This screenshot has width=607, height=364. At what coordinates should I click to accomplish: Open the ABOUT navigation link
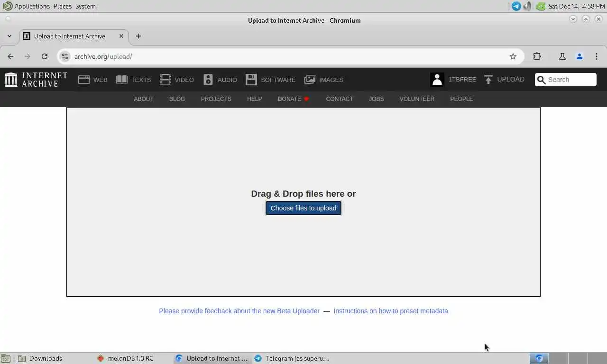point(144,99)
